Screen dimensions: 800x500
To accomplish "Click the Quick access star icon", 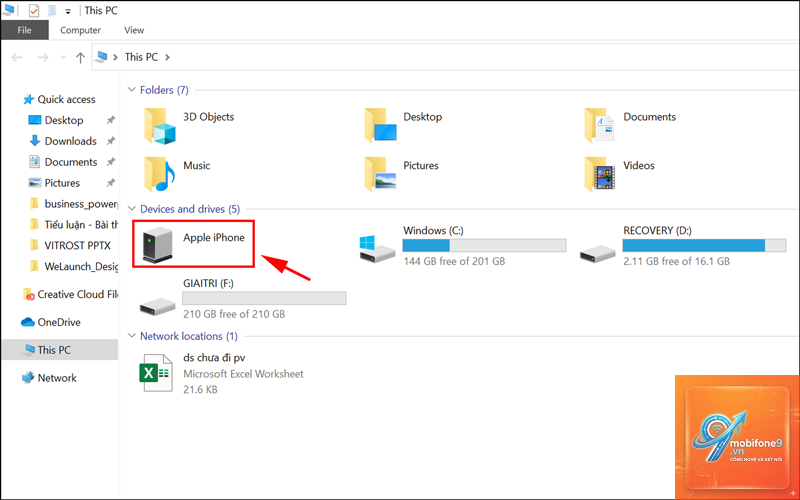I will [29, 99].
